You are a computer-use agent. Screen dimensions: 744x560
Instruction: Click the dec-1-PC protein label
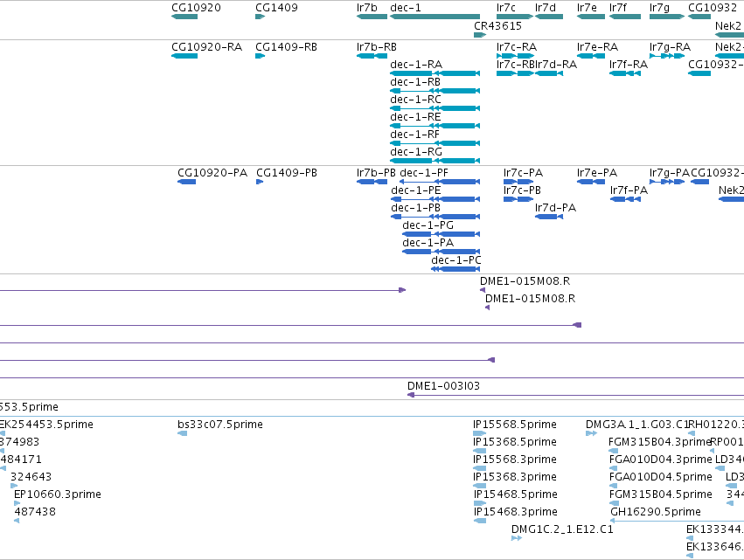(456, 261)
